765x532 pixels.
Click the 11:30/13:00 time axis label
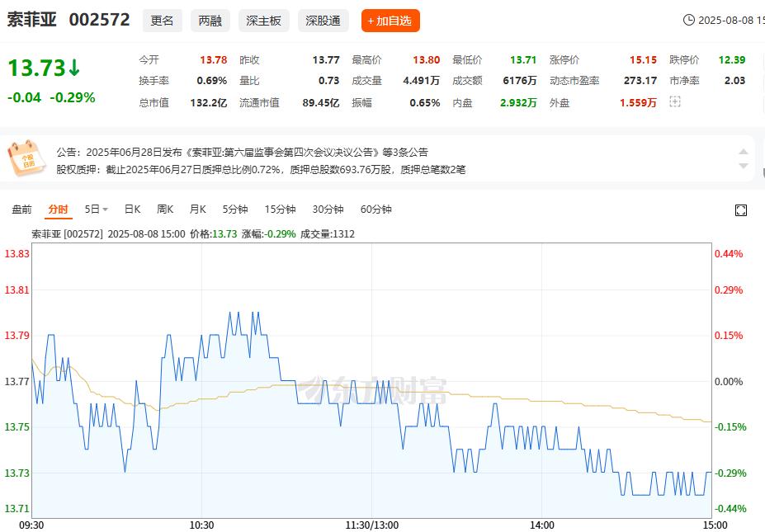pyautogui.click(x=372, y=525)
